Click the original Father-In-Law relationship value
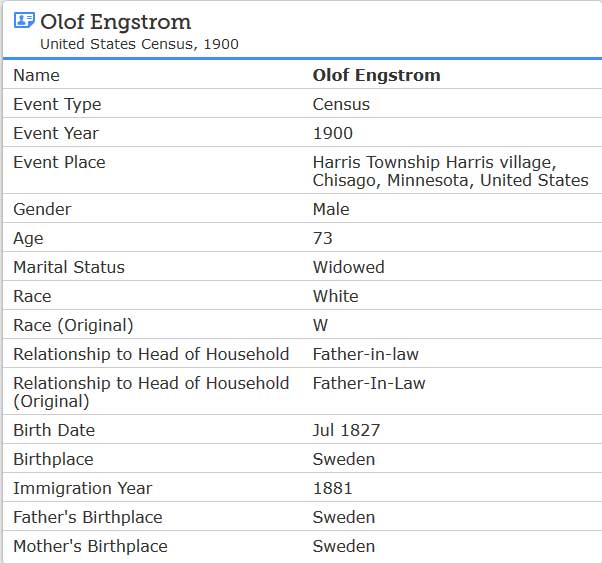Image resolution: width=602 pixels, height=563 pixels. [369, 383]
